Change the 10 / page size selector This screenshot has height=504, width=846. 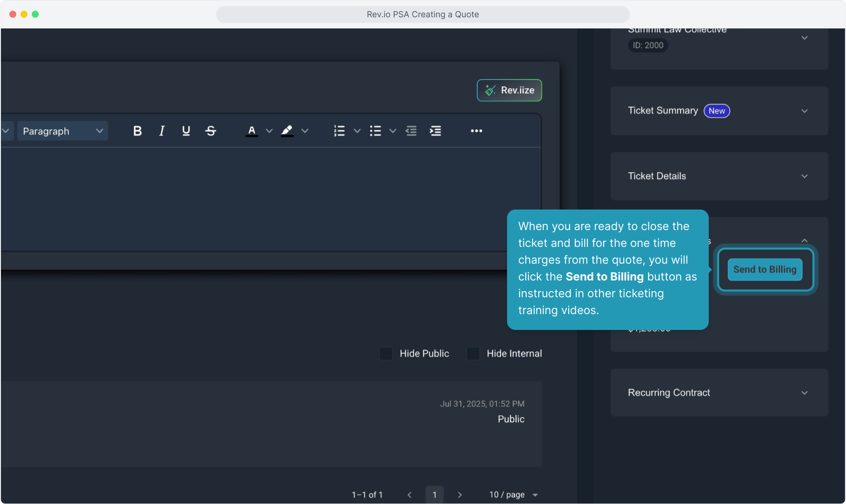pyautogui.click(x=513, y=495)
